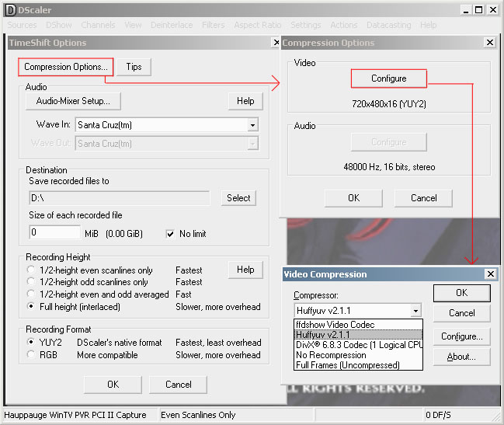The image size is (504, 425).
Task: Select No Recompression entry
Action: (358, 355)
